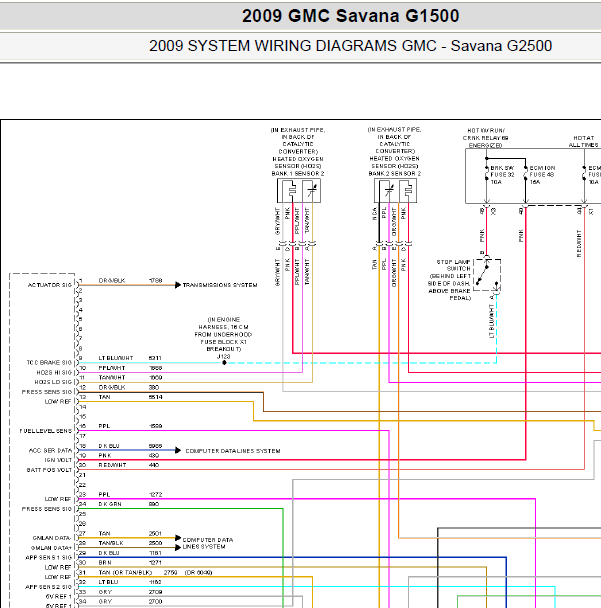Click the 'BRK SW FUSE' label
Image resolution: width=601 pixels, height=608 pixels.
(503, 171)
